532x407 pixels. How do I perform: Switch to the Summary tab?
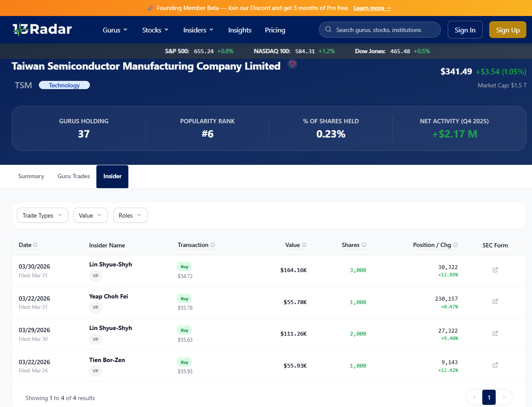click(x=31, y=176)
